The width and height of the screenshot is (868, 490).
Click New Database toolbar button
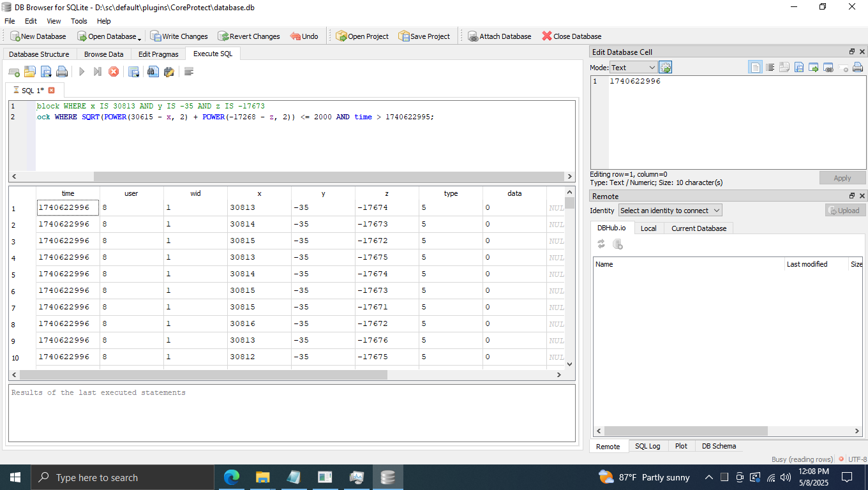click(x=38, y=36)
